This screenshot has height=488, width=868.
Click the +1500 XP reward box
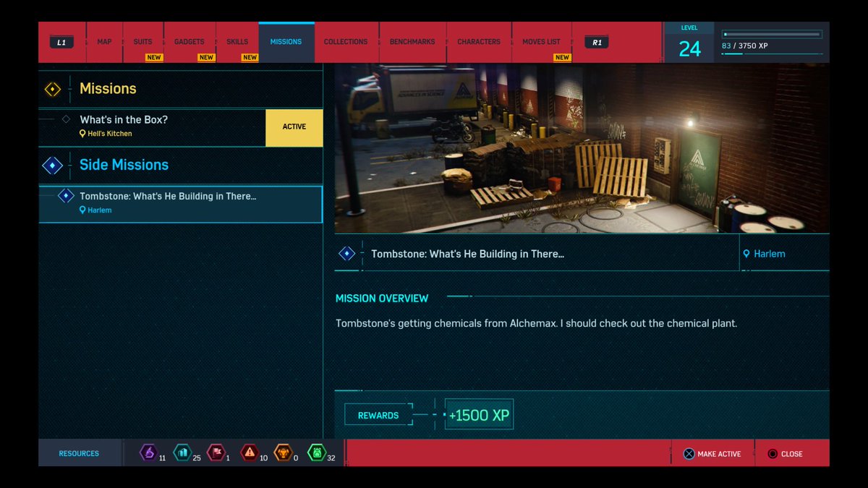[479, 416]
